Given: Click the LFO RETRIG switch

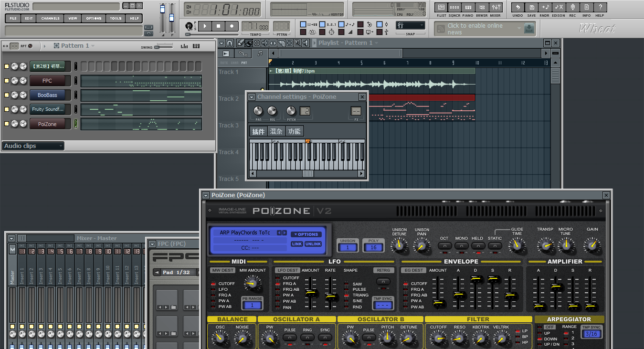Looking at the screenshot, I should pos(383,282).
